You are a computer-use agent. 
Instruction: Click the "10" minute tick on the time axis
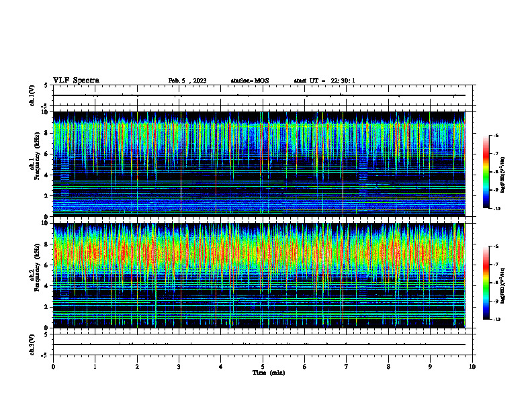472,367
